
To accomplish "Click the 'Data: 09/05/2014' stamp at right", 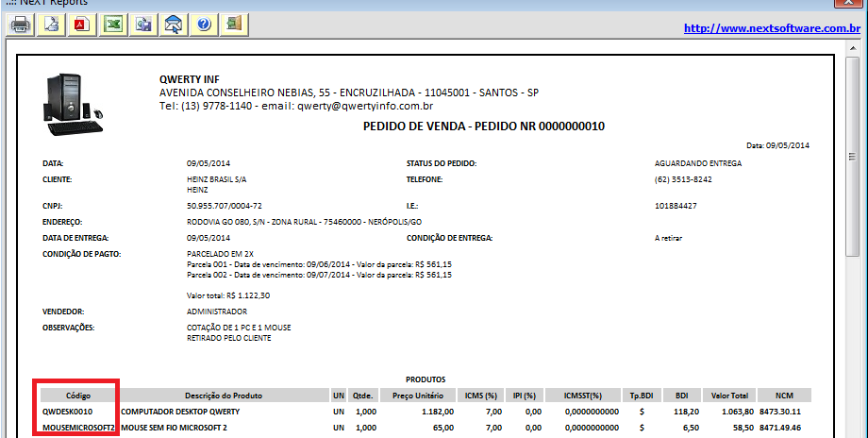I will click(x=777, y=145).
